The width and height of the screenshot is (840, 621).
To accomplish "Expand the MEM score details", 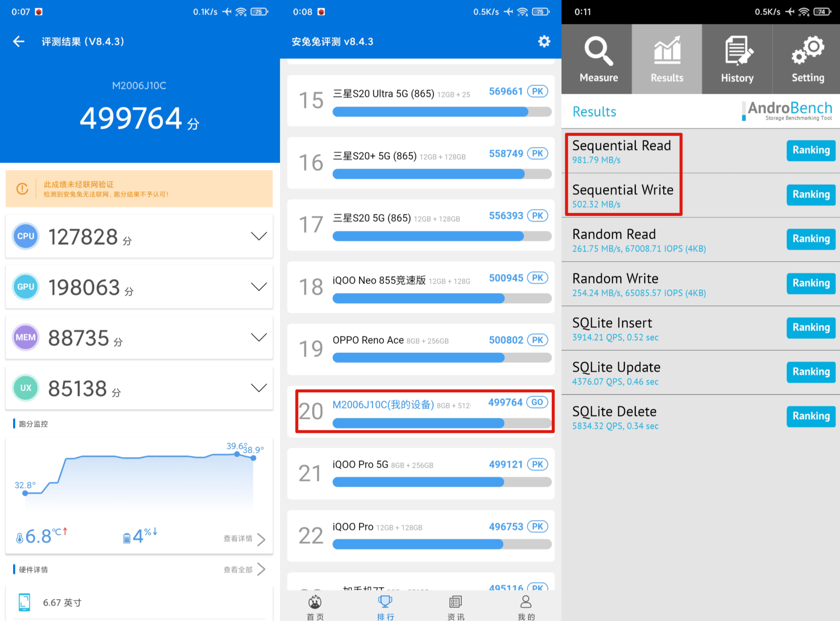I will point(259,337).
